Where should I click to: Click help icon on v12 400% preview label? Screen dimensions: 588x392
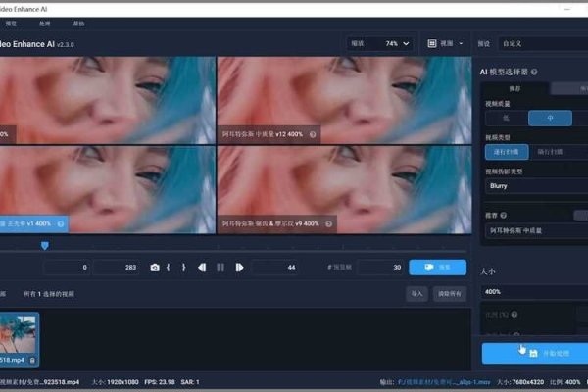pos(313,134)
